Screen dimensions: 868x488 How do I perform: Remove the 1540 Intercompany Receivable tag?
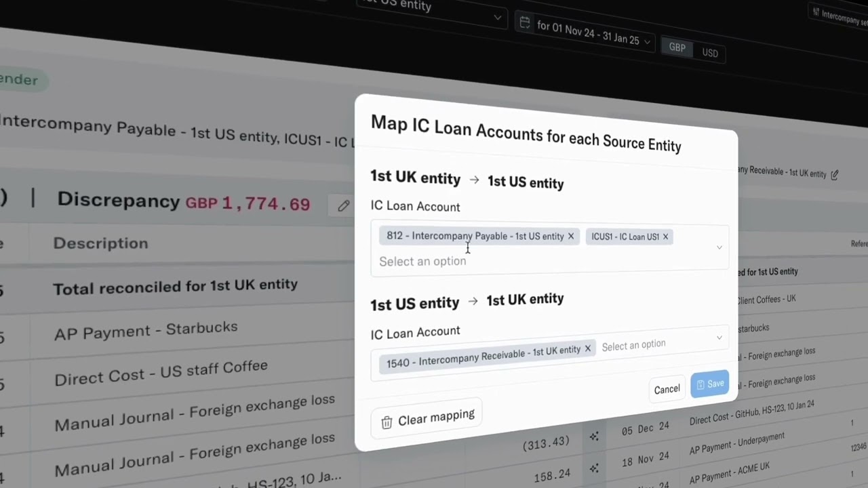(x=588, y=348)
